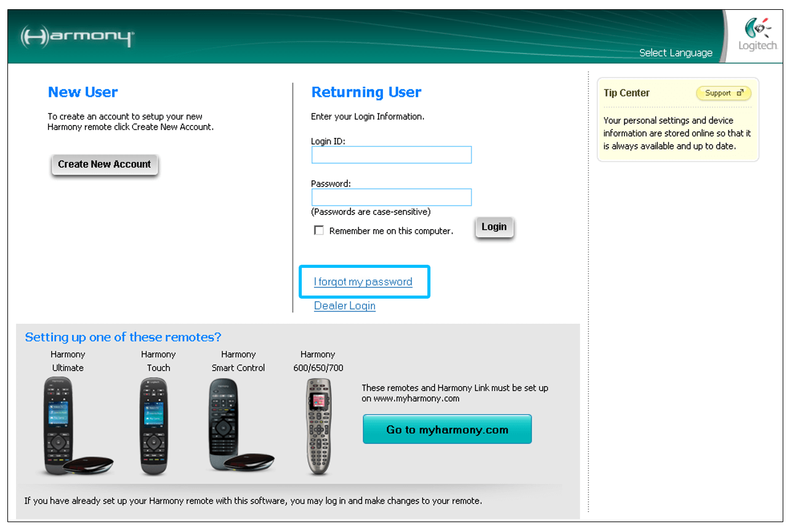Click the Support button in Tip Center

(x=723, y=93)
